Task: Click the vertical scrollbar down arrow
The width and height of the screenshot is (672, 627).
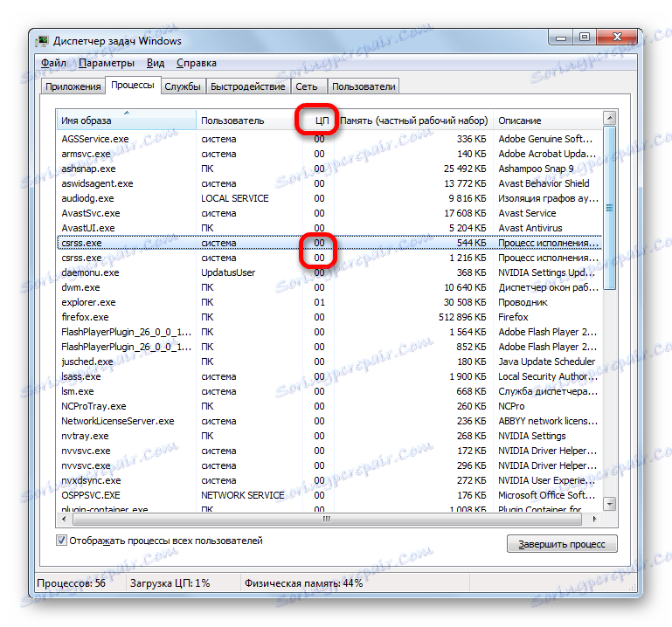Action: click(609, 504)
